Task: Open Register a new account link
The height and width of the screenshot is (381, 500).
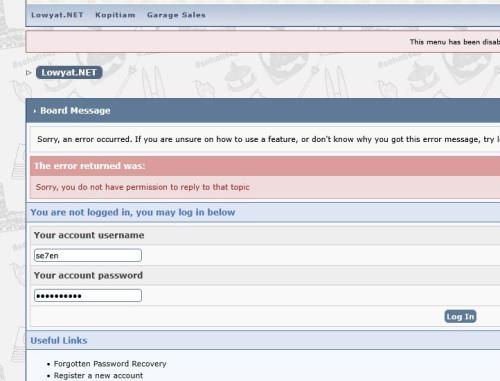Action: pyautogui.click(x=98, y=376)
